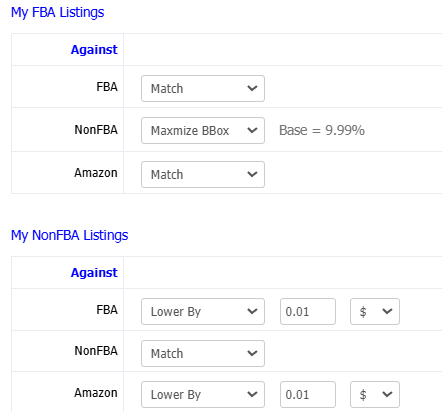Click the FBA row label in My NonFBA Listings

(107, 310)
